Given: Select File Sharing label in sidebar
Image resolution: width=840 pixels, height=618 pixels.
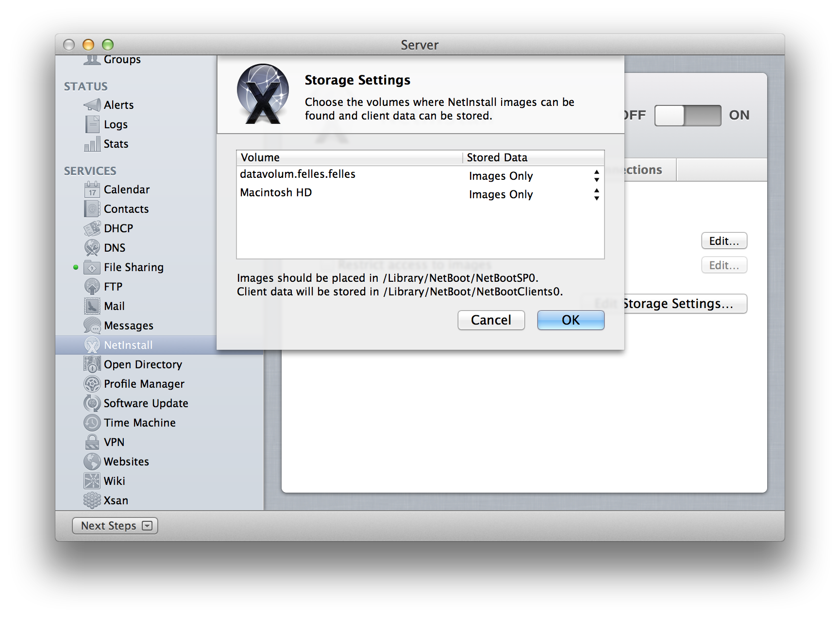Looking at the screenshot, I should [134, 267].
